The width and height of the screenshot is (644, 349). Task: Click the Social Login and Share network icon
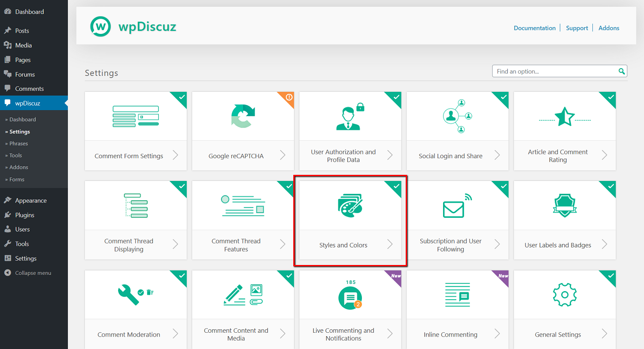(x=458, y=116)
